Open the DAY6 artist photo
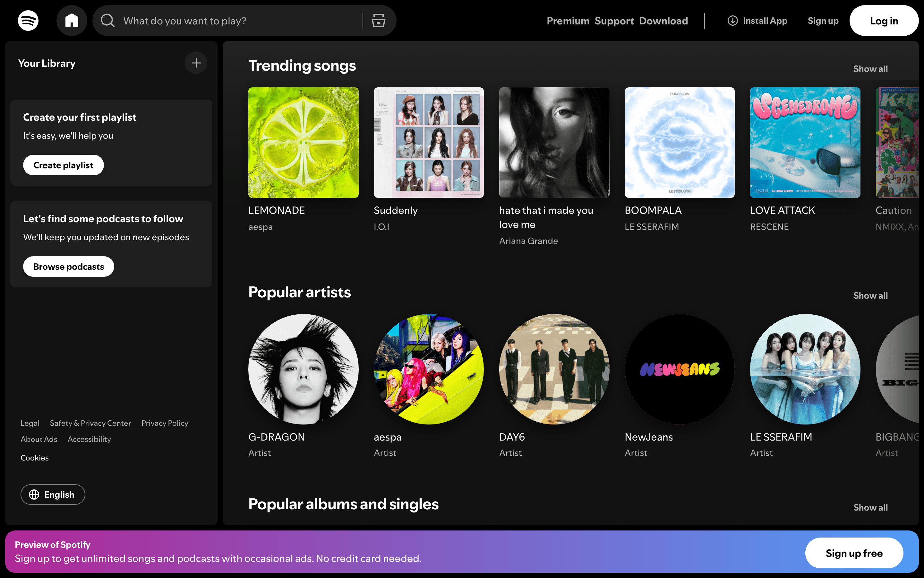The height and width of the screenshot is (578, 924). click(x=554, y=369)
